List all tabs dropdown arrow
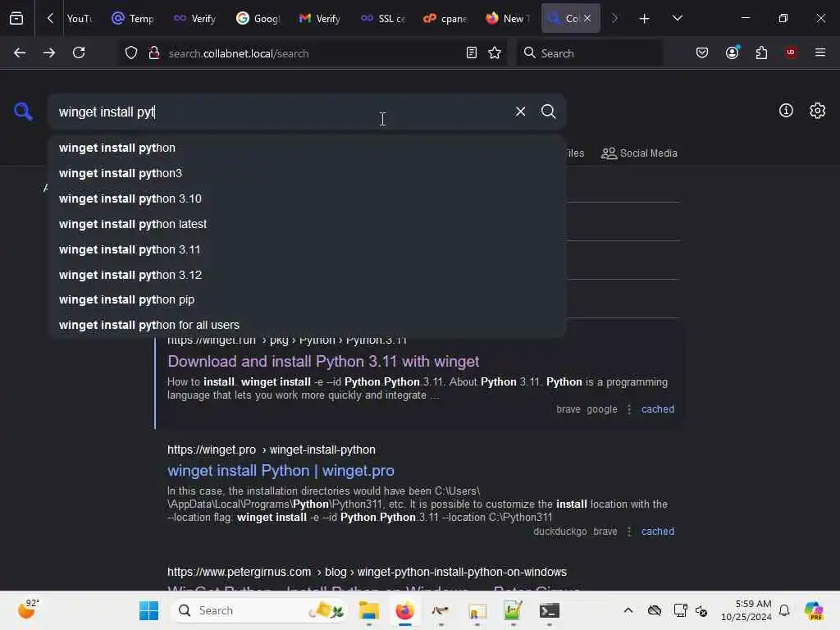Image resolution: width=840 pixels, height=630 pixels. coord(677,18)
